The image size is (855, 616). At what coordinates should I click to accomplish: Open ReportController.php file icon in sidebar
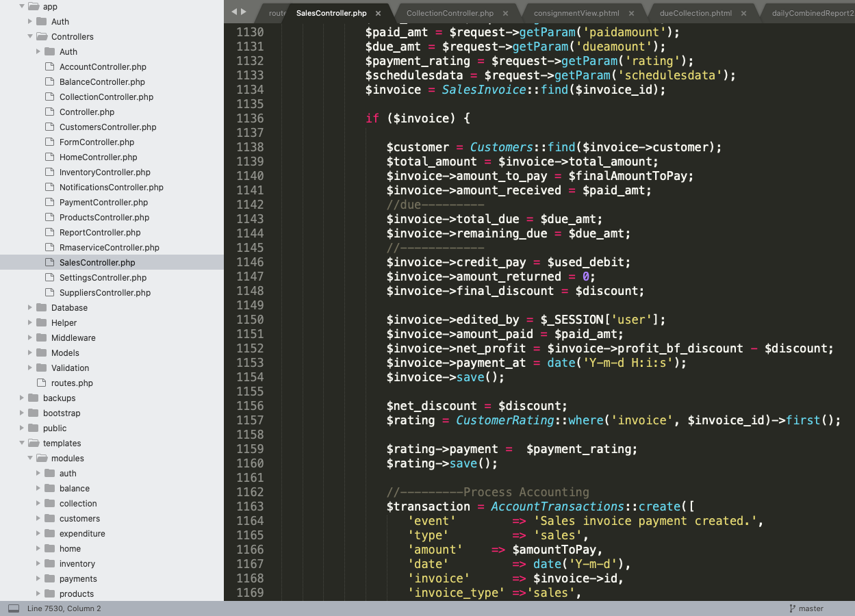tap(49, 233)
